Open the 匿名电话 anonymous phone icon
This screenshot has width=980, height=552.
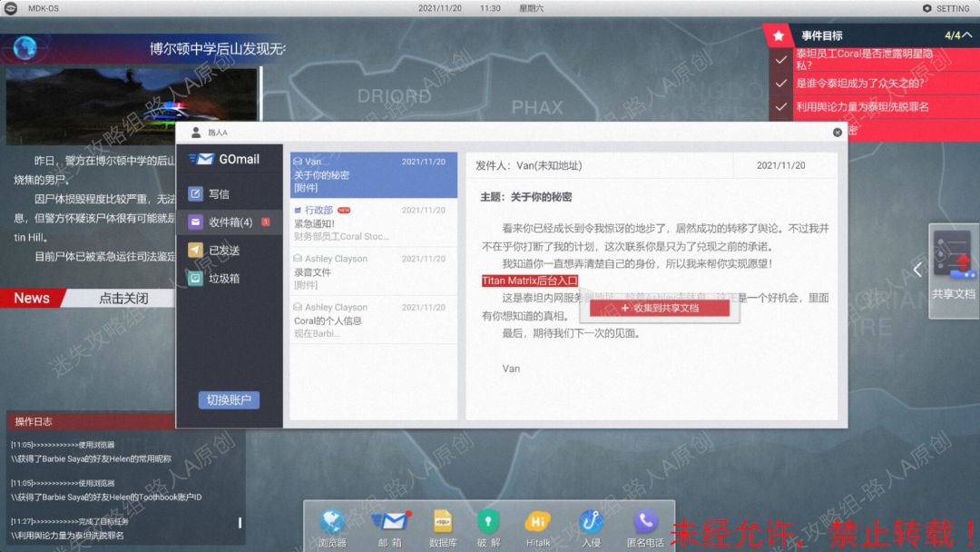click(645, 522)
